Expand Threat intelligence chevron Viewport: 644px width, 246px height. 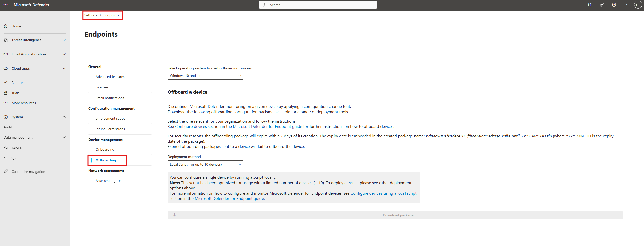click(64, 40)
